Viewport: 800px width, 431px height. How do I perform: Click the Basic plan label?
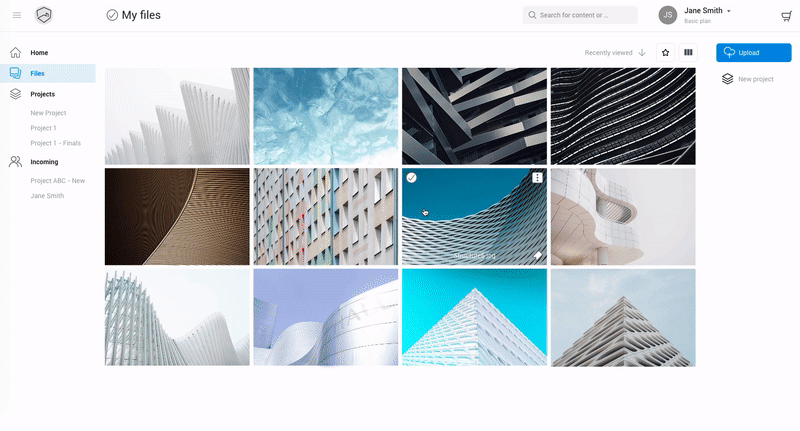pos(697,21)
